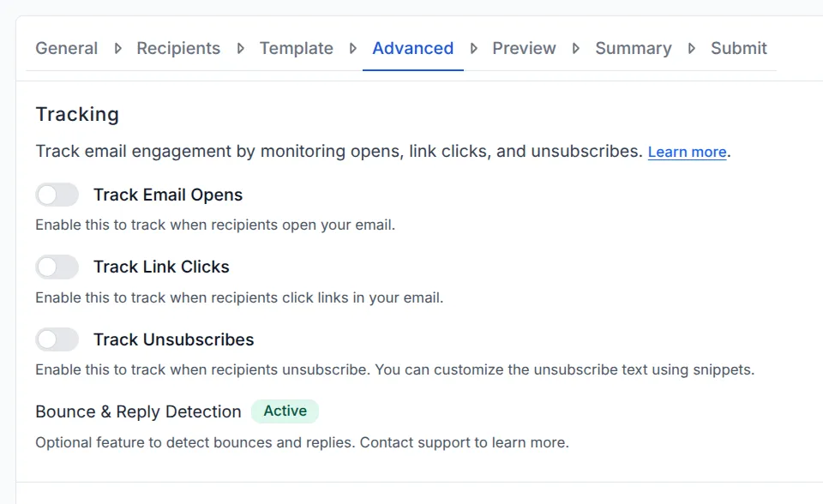The image size is (823, 504).
Task: Click the green Active status badge
Action: tap(285, 411)
